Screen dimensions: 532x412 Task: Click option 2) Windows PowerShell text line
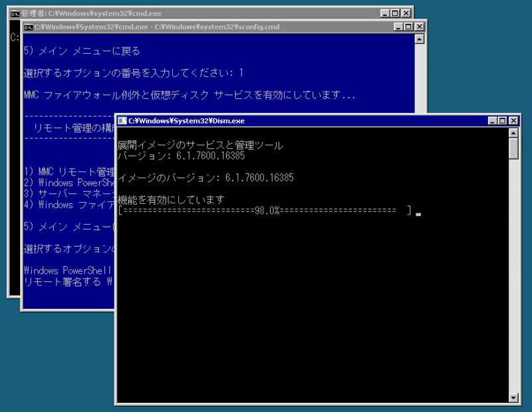(70, 183)
